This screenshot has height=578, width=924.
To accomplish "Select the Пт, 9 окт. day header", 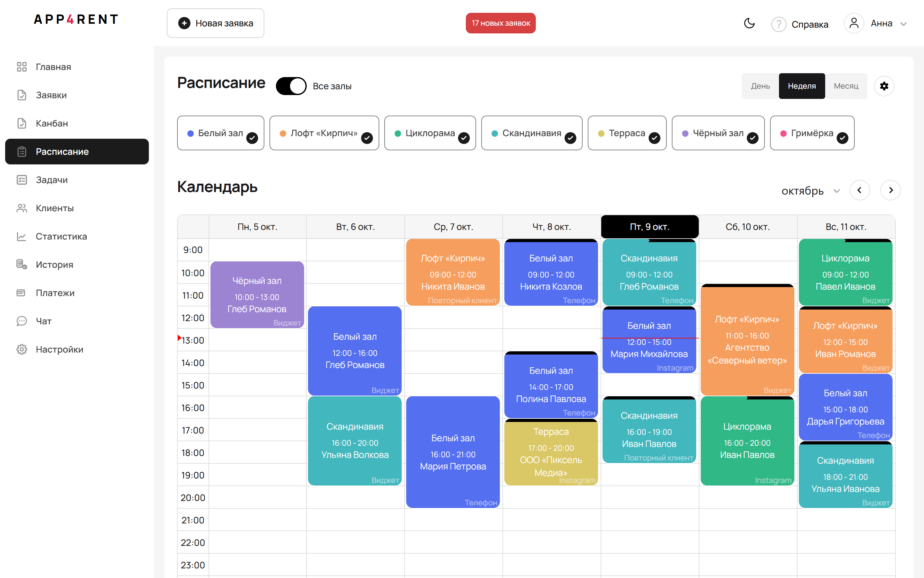I will [x=649, y=227].
